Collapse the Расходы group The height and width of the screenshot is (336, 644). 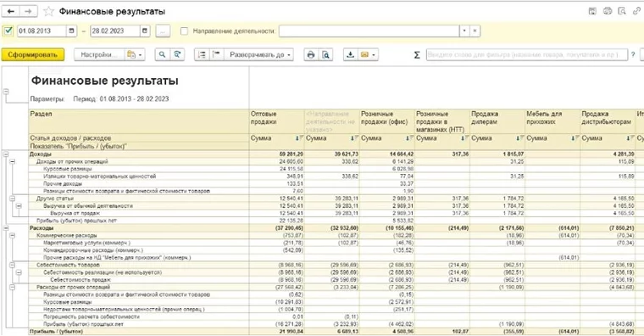6,228
